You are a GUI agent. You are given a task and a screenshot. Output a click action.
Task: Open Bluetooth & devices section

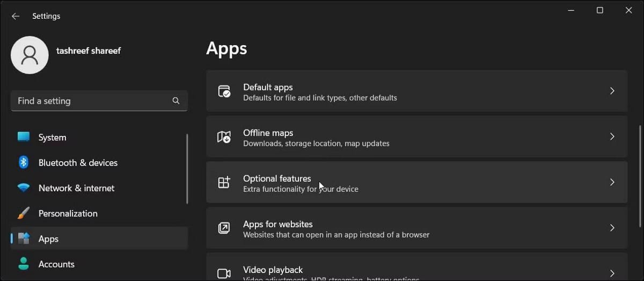[99, 163]
